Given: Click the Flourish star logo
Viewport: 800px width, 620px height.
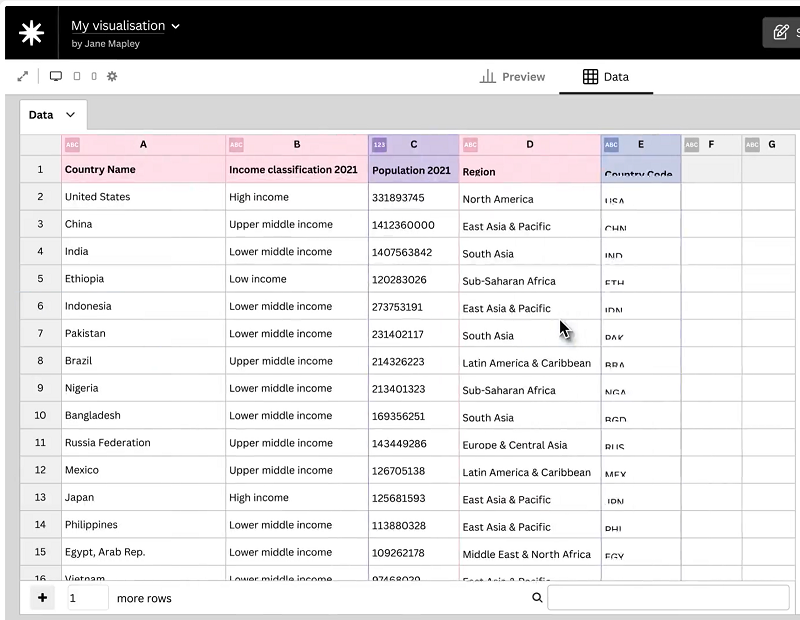Looking at the screenshot, I should [31, 32].
